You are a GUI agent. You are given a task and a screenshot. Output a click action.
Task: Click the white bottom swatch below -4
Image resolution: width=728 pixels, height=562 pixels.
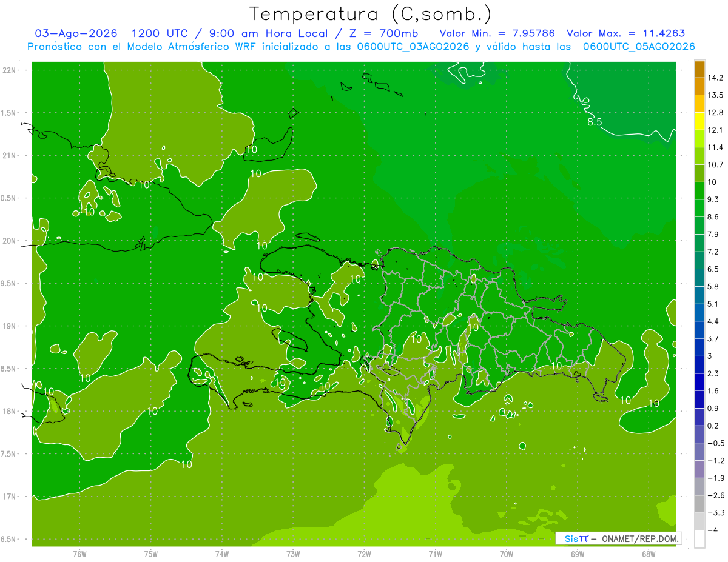click(699, 538)
